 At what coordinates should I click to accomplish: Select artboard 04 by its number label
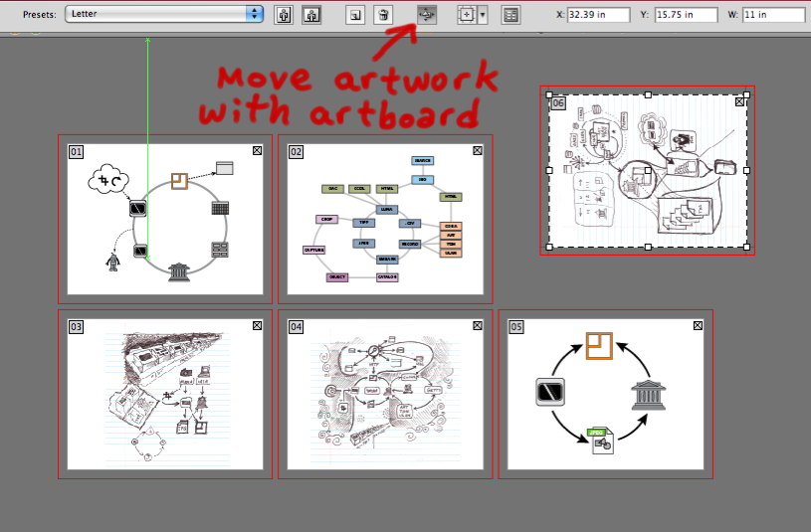pos(296,326)
